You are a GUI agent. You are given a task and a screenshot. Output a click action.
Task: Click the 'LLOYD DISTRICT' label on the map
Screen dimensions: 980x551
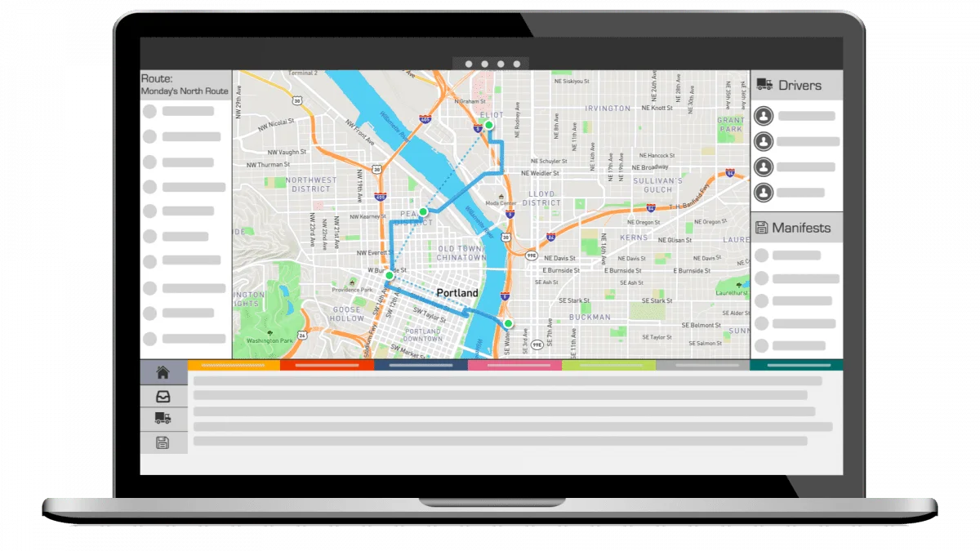pos(541,198)
